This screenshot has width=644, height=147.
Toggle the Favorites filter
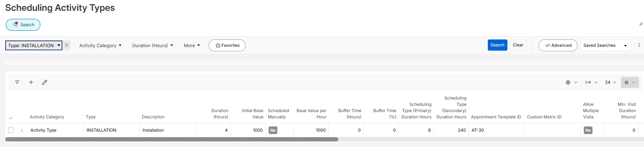[227, 45]
